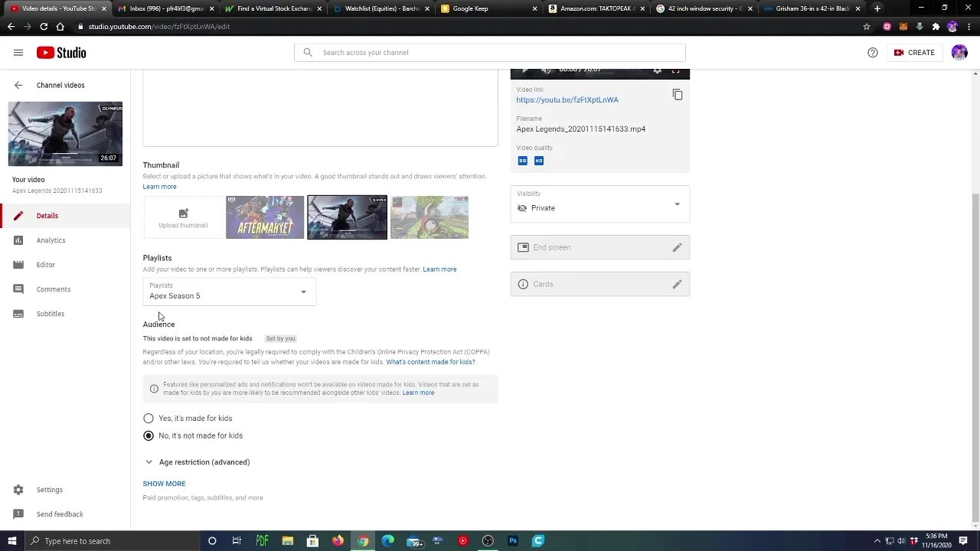The height and width of the screenshot is (551, 980).
Task: Select the middle Olympus thumbnail option
Action: (347, 217)
